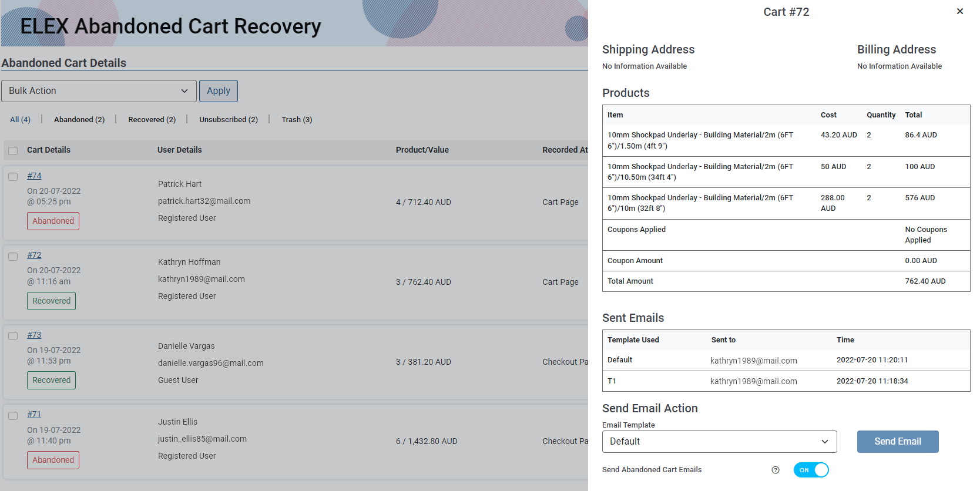Screen dimensions: 980x491
Task: Open Trash (3) filter
Action: (297, 119)
